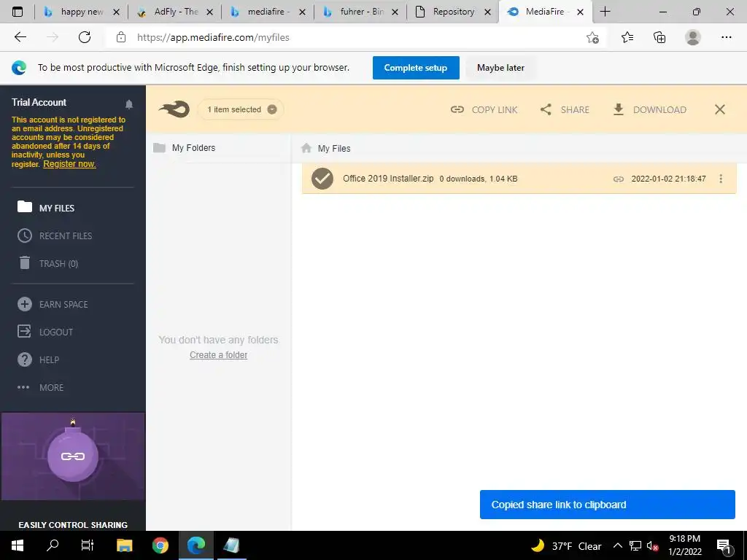Click the Office 2019 Installer.zip file name
Viewport: 747px width, 560px height.
388,179
